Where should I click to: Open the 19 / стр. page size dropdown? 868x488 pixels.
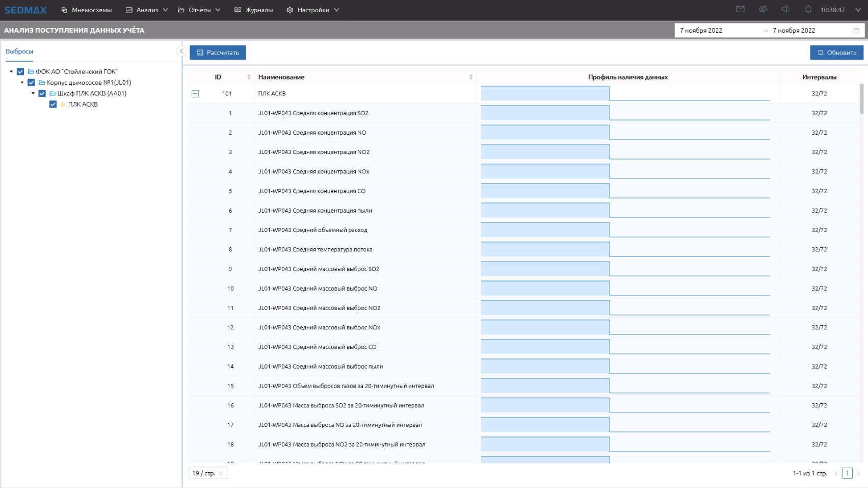pyautogui.click(x=208, y=473)
